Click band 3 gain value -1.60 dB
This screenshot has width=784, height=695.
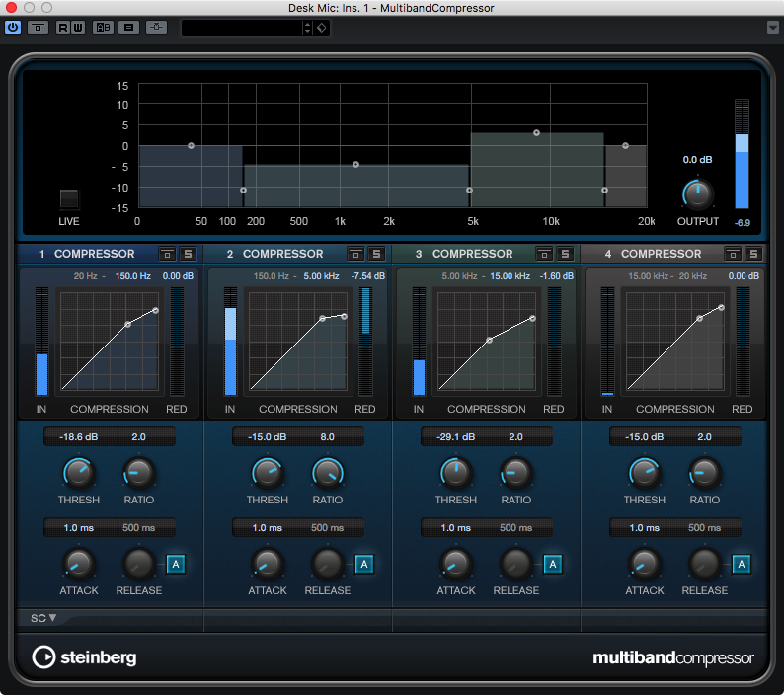pyautogui.click(x=557, y=276)
